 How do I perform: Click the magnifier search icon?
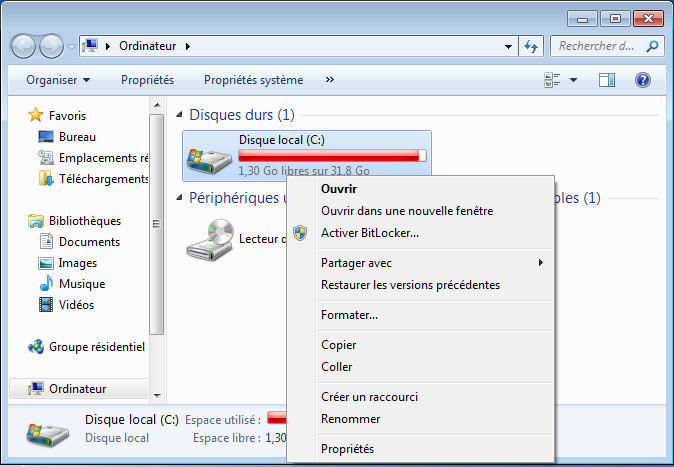652,46
